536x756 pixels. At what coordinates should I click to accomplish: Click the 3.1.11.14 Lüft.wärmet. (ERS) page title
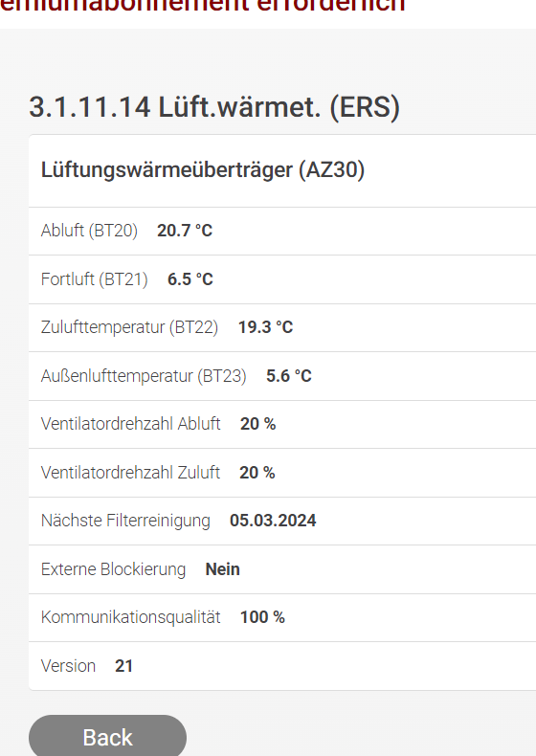[x=214, y=106]
